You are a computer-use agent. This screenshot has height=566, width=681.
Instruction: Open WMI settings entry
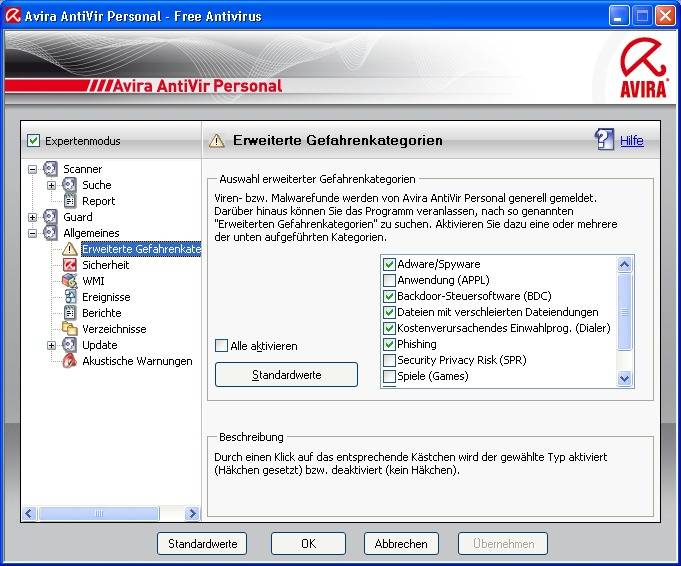pos(93,281)
